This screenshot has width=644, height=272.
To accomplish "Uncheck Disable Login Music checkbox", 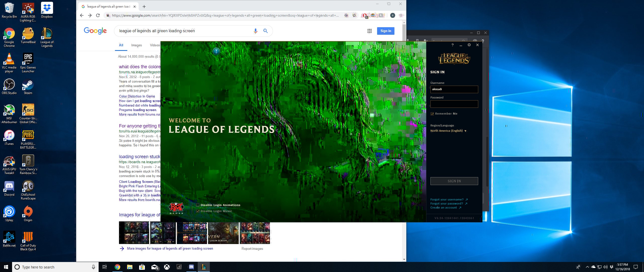I will (198, 211).
